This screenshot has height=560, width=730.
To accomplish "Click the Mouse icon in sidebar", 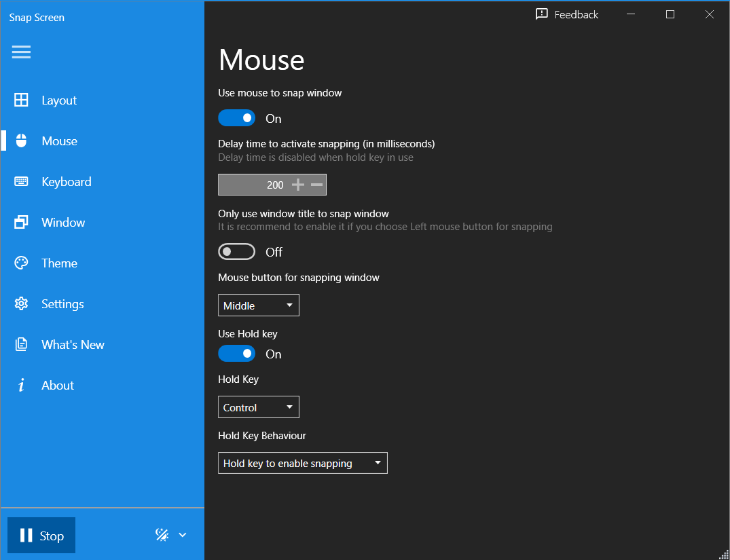I will (x=22, y=141).
